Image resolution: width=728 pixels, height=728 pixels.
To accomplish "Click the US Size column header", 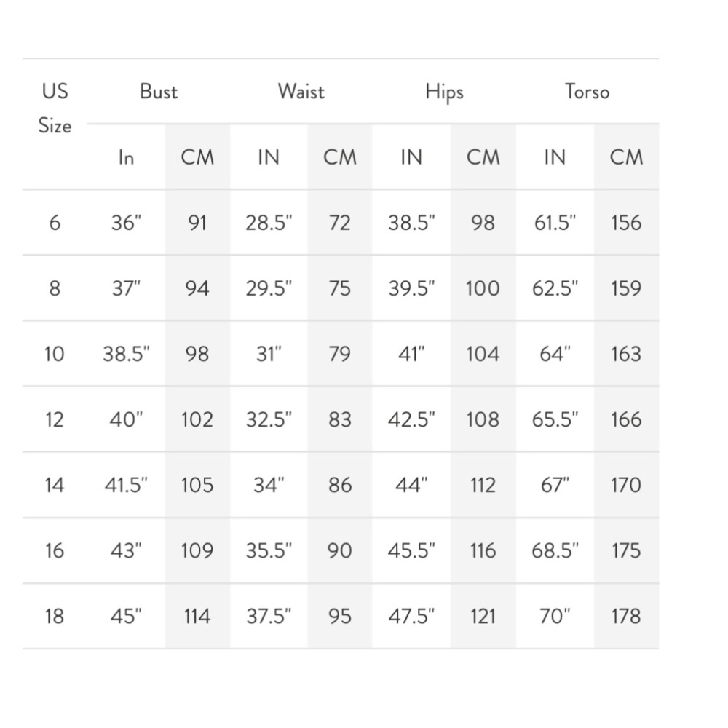I will (55, 108).
